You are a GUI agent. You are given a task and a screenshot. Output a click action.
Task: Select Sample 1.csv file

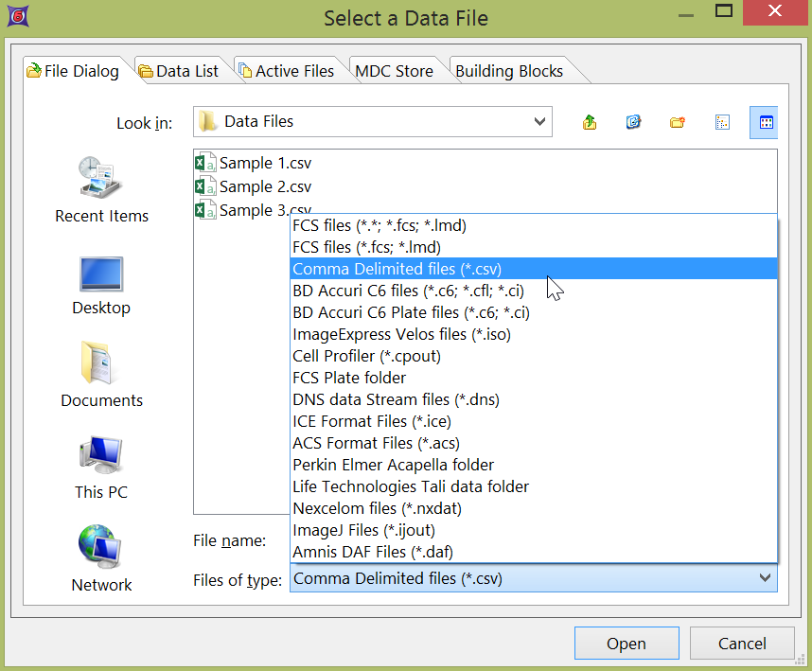264,163
